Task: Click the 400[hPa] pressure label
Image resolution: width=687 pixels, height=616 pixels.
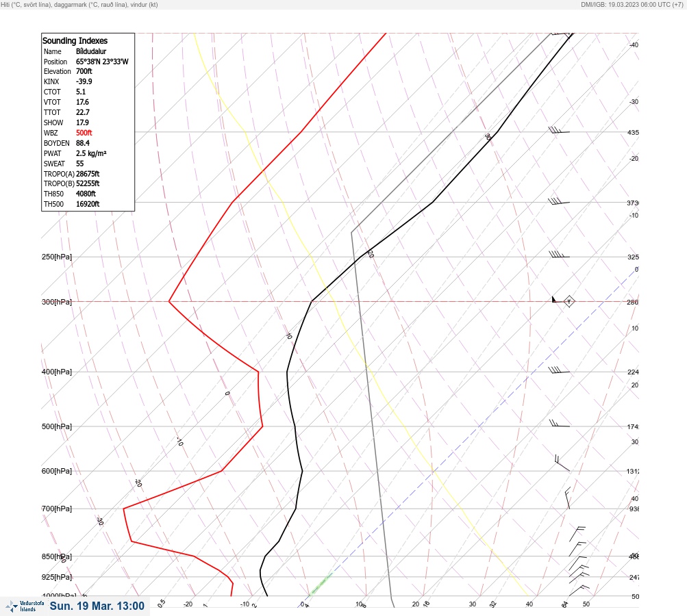Action: (x=57, y=372)
